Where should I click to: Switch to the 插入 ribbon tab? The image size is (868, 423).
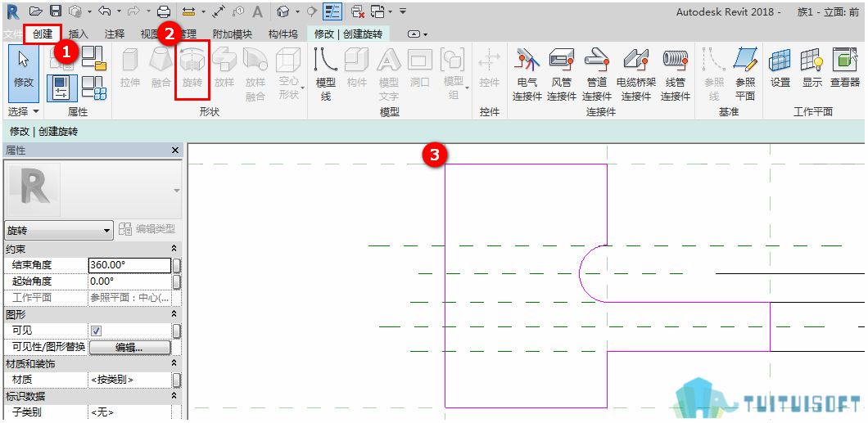(78, 34)
